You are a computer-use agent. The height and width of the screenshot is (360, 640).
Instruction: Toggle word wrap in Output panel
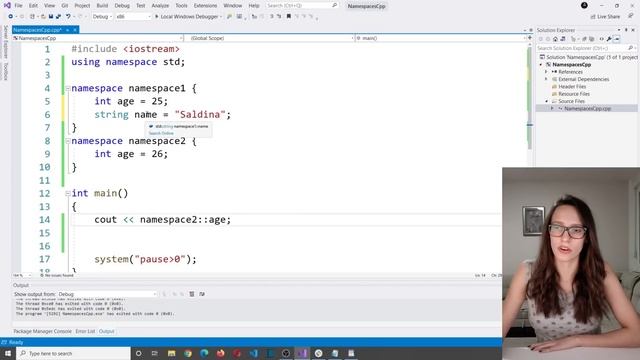[202, 294]
